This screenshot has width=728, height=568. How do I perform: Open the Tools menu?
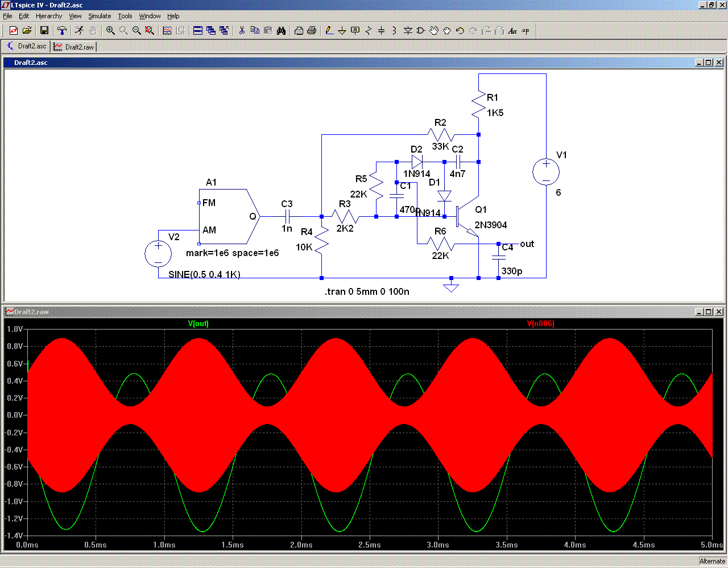tap(125, 16)
